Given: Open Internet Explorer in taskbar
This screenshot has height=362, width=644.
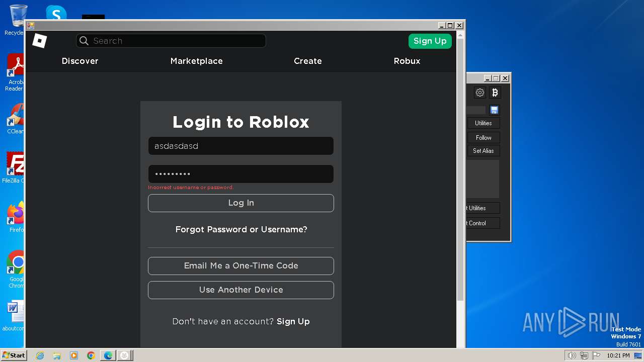Looking at the screenshot, I should click(40, 355).
